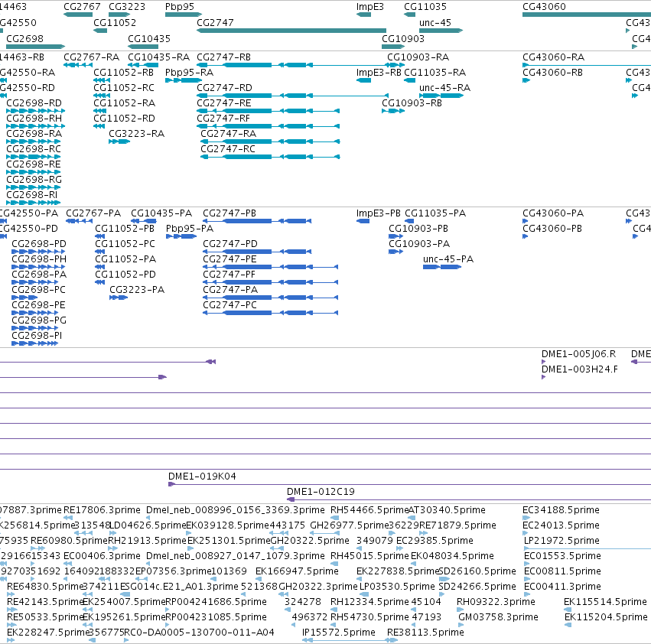Open the RC0-DA0005-130700-011-A04 EST label
Screen dimensions: 651x644
click(x=200, y=633)
